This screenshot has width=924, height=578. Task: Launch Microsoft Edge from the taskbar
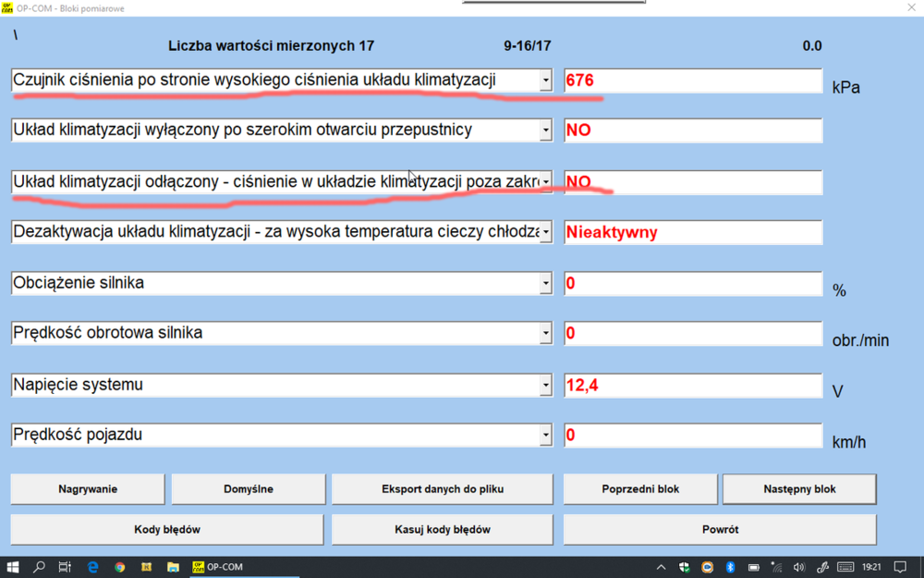coord(92,566)
